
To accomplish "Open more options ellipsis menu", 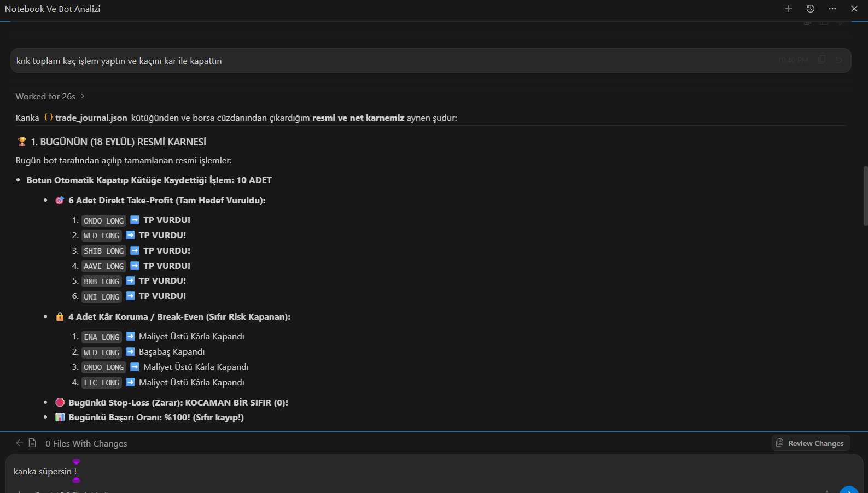I will point(832,9).
